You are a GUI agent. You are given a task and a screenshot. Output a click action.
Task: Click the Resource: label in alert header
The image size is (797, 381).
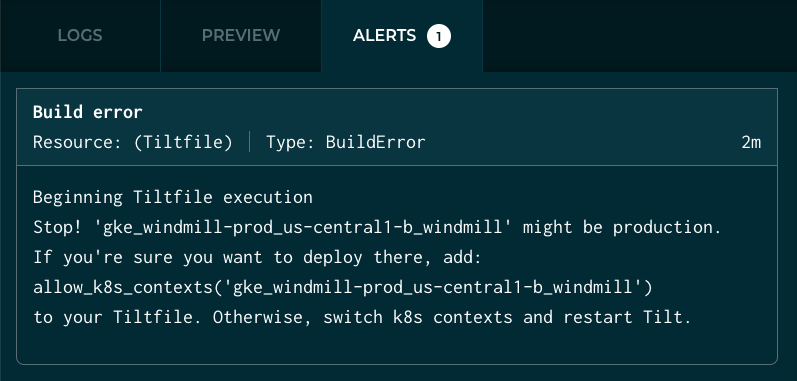[77, 142]
